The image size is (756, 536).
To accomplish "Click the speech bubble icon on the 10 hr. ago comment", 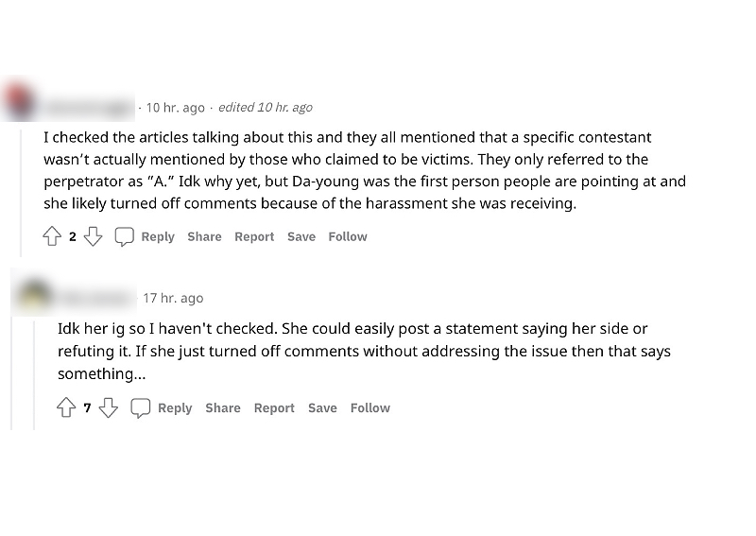I will [124, 236].
